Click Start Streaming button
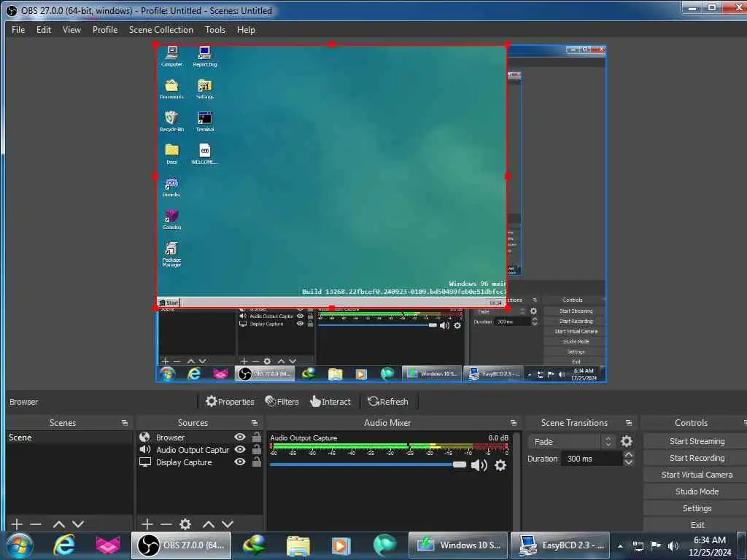This screenshot has width=747, height=560. pyautogui.click(x=697, y=441)
